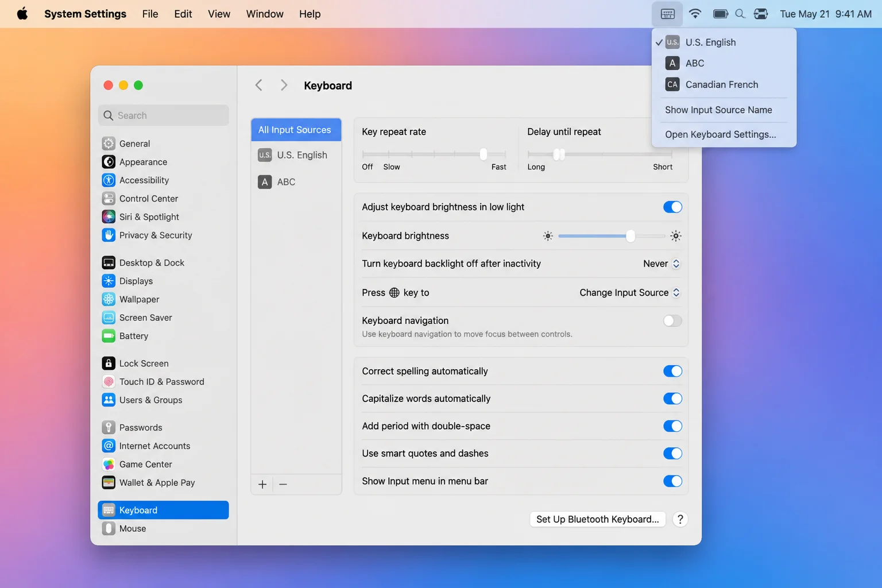This screenshot has width=882, height=588.
Task: Open the View menu
Action: click(x=219, y=14)
